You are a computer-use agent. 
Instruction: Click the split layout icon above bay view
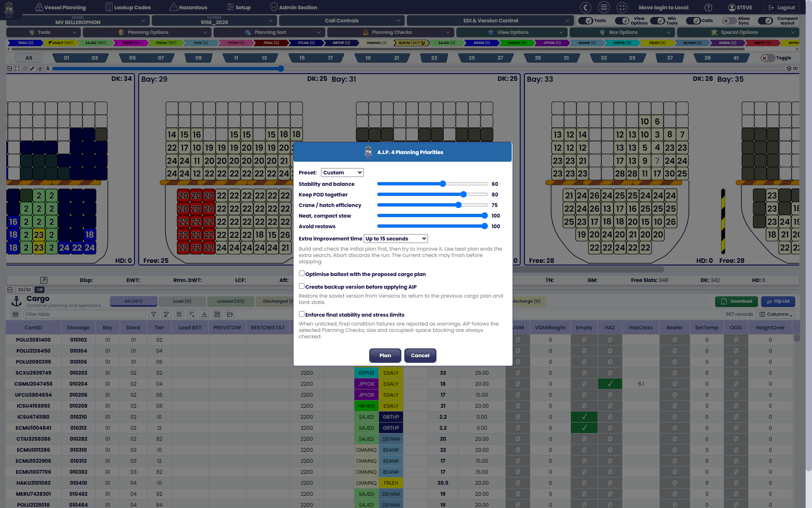tap(10, 69)
